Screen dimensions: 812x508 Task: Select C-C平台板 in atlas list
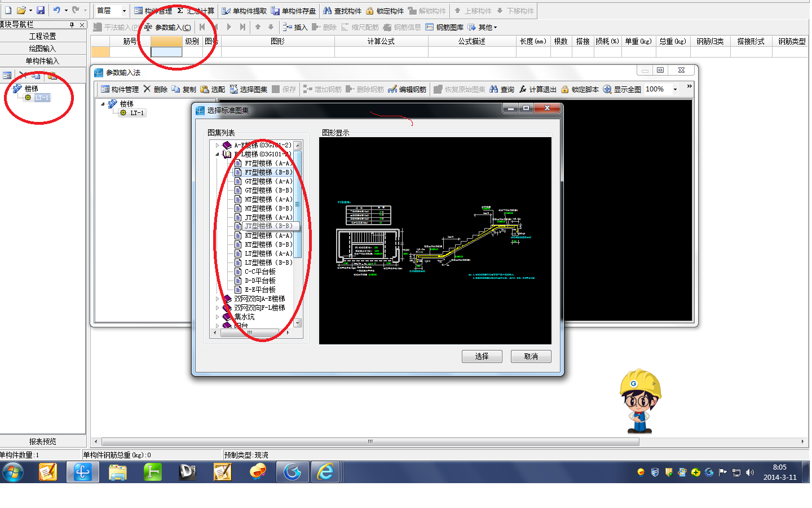(x=260, y=271)
